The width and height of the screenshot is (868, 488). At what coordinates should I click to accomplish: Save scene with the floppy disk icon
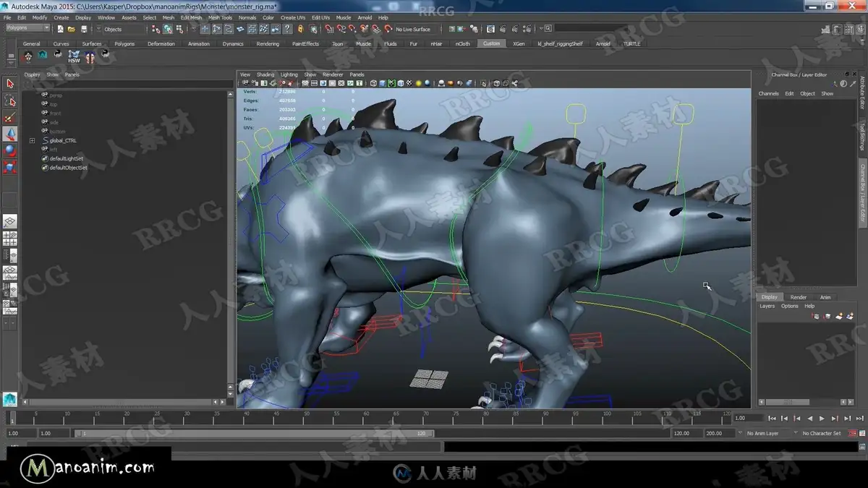[x=84, y=29]
